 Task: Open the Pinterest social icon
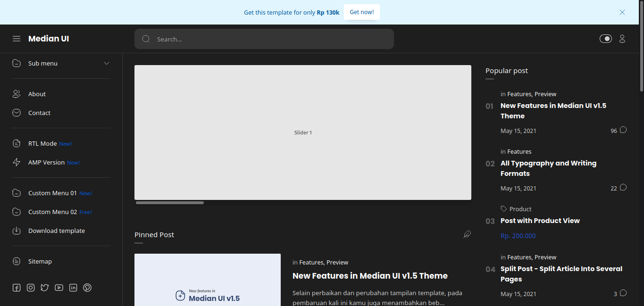[x=87, y=288]
